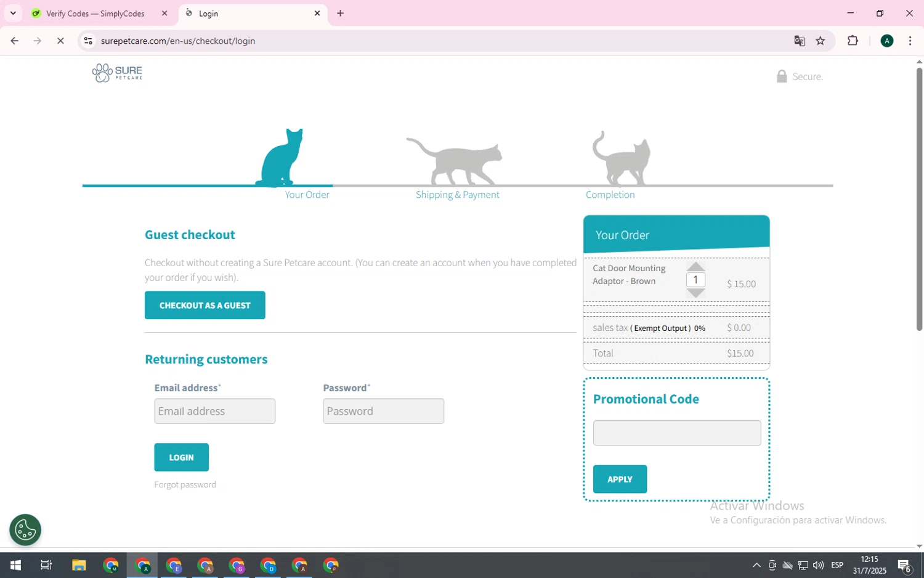
Task: View site information icon
Action: click(x=88, y=41)
